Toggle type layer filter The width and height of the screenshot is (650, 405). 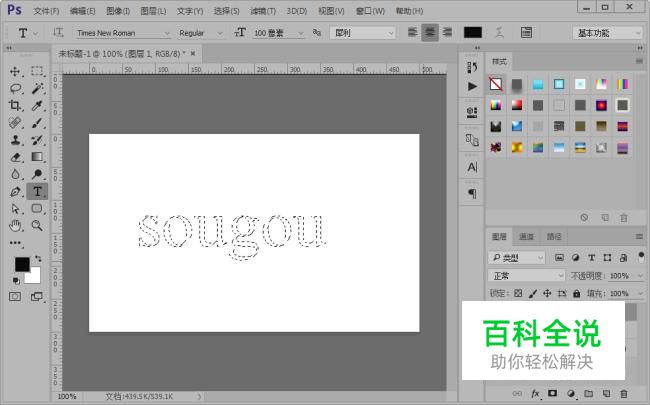coord(592,258)
